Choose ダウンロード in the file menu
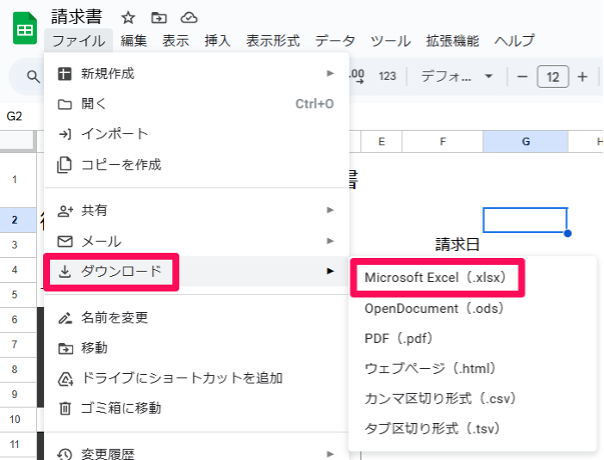The image size is (604, 460). point(196,271)
